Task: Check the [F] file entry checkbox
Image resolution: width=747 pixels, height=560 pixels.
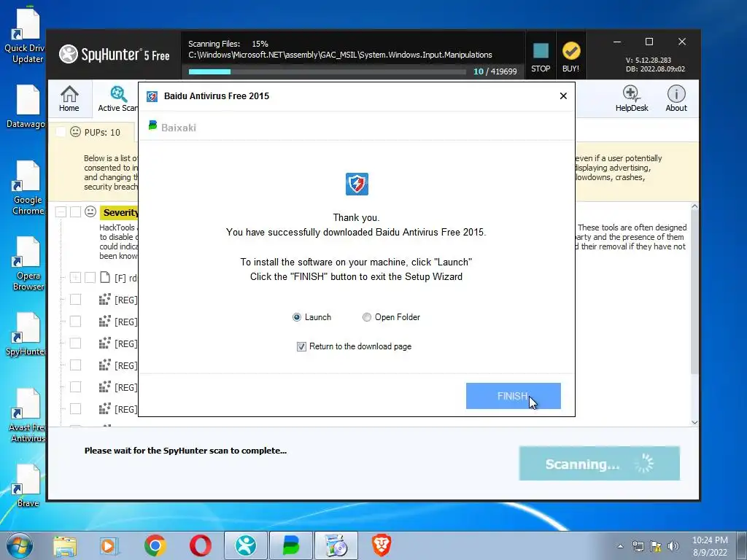Action: click(90, 278)
